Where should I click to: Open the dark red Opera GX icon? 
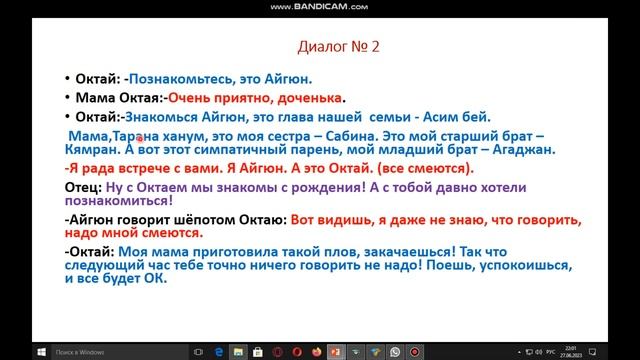tap(278, 352)
